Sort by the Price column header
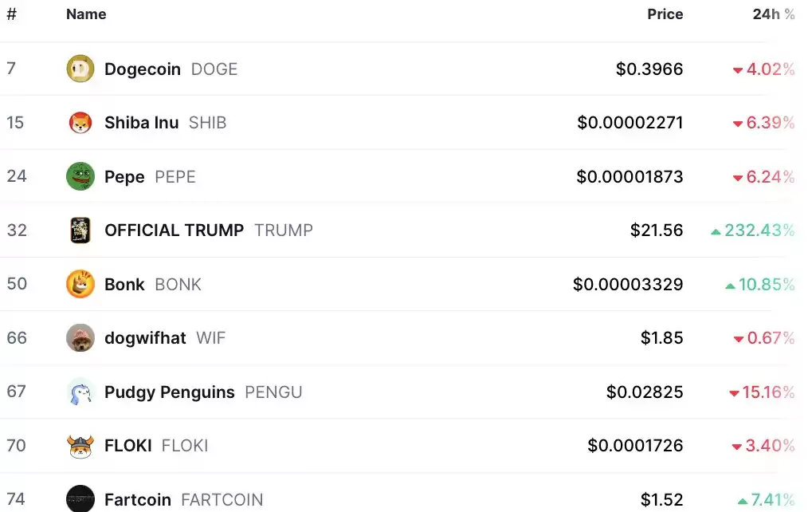The image size is (812, 512). coord(665,14)
